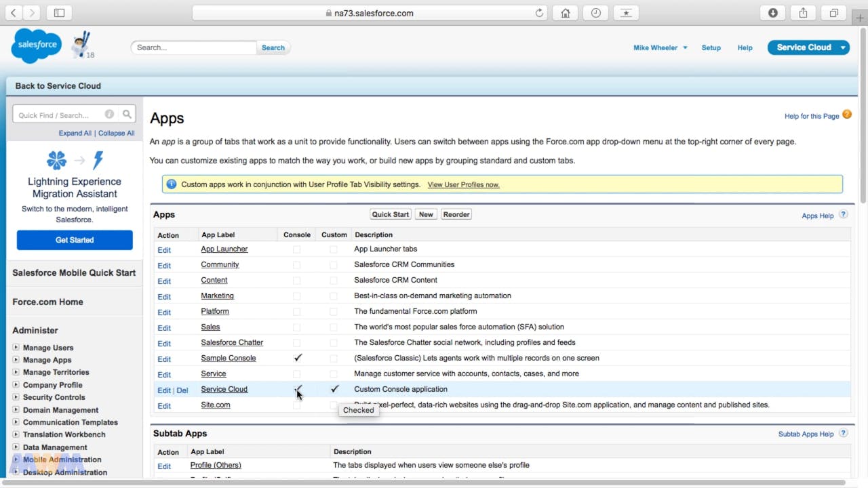Open Force.com Home in sidebar
The width and height of the screenshot is (868, 488).
47,302
